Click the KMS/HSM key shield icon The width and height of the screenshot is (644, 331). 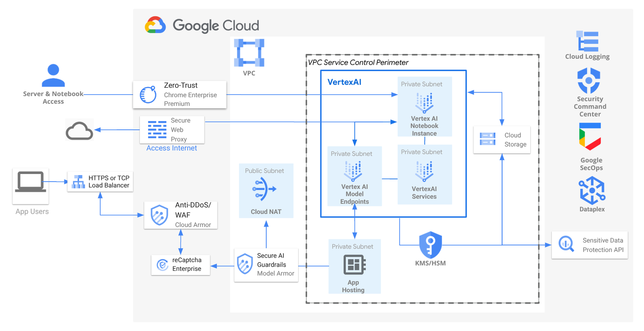[430, 245]
